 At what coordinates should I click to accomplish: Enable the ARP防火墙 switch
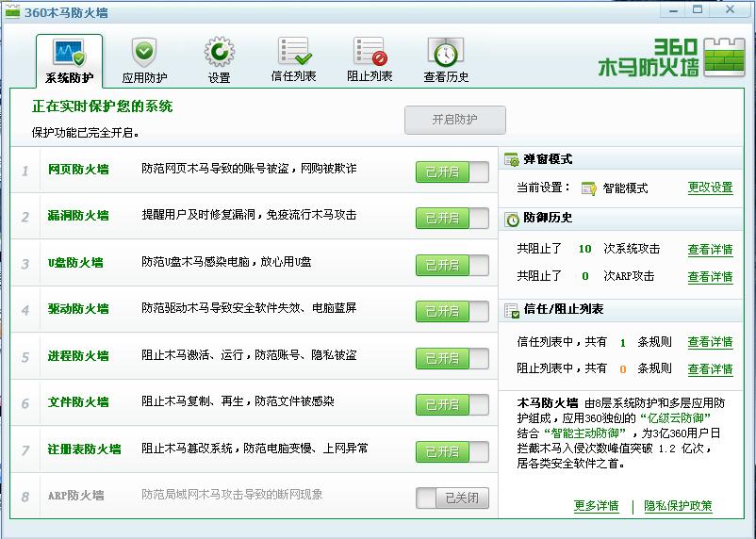(x=452, y=498)
